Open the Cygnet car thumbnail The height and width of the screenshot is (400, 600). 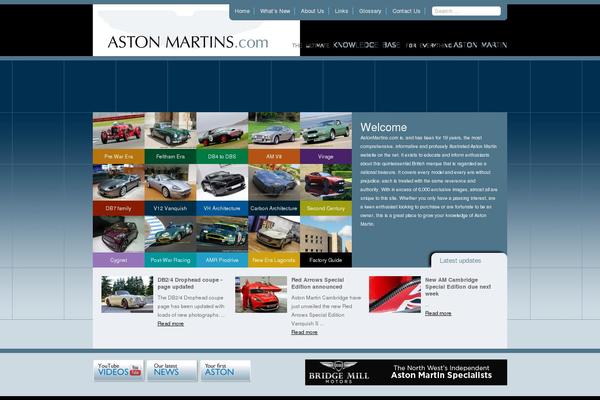[119, 234]
